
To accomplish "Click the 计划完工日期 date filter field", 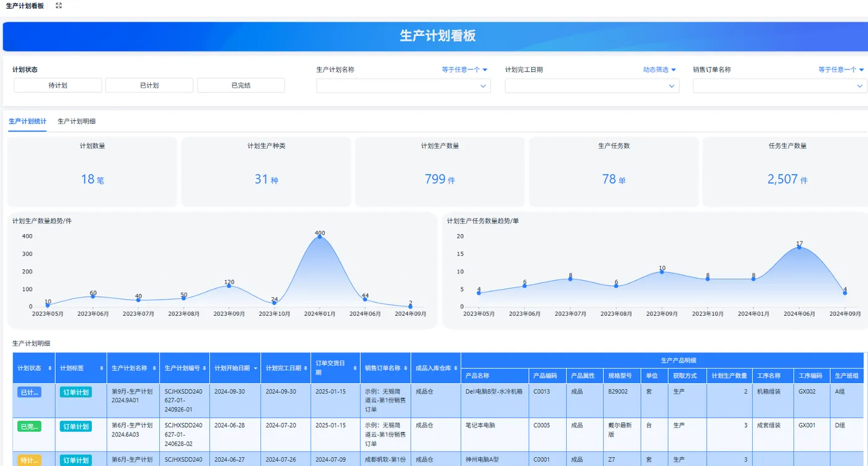I will [x=592, y=86].
